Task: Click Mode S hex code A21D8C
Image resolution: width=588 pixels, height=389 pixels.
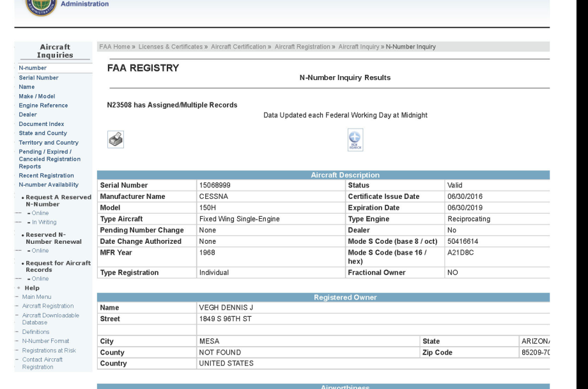Action: pos(461,253)
